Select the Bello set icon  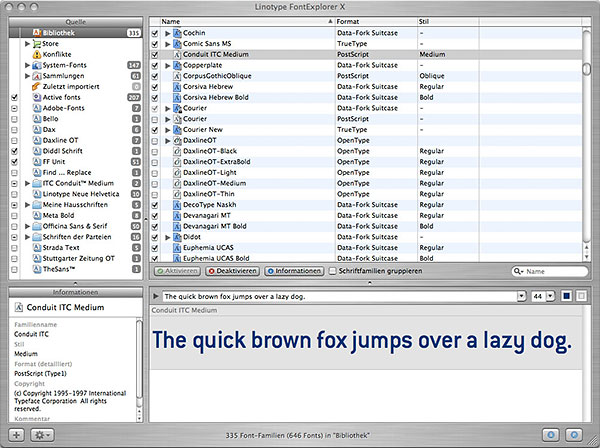click(37, 119)
